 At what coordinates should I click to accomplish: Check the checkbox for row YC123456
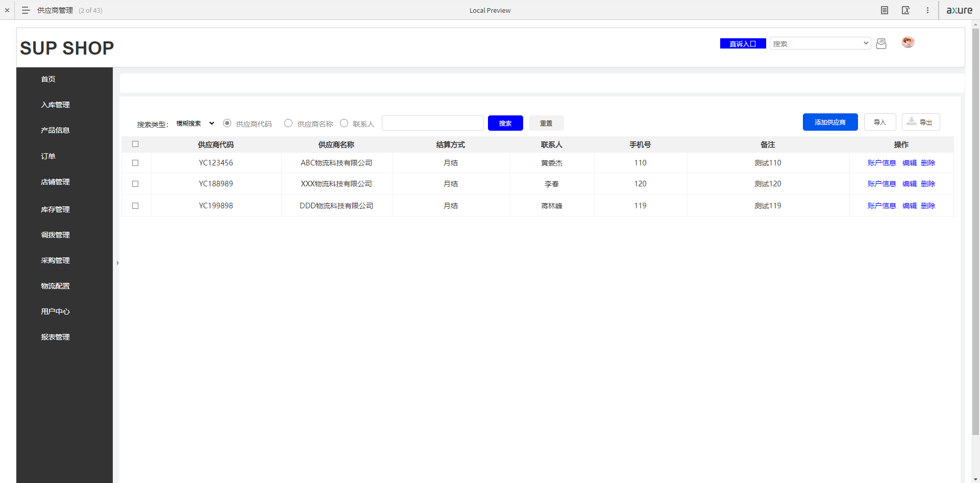click(135, 163)
